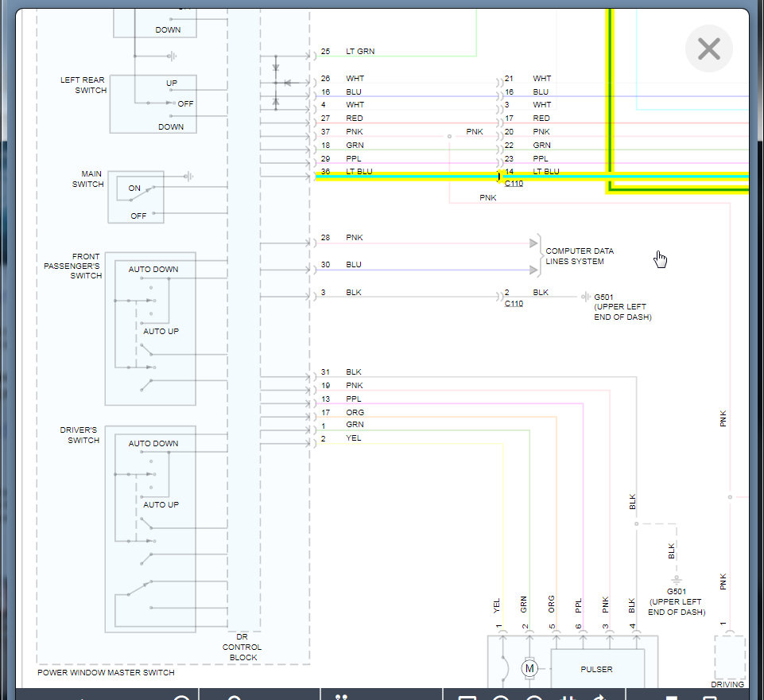Click the GRN wire label at pin 22
The image size is (764, 700).
coord(542,145)
